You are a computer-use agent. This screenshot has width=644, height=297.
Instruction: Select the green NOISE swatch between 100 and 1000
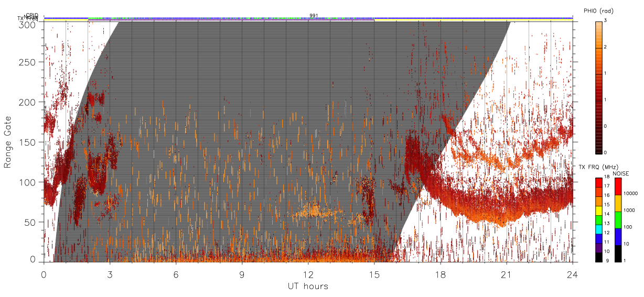618,220
